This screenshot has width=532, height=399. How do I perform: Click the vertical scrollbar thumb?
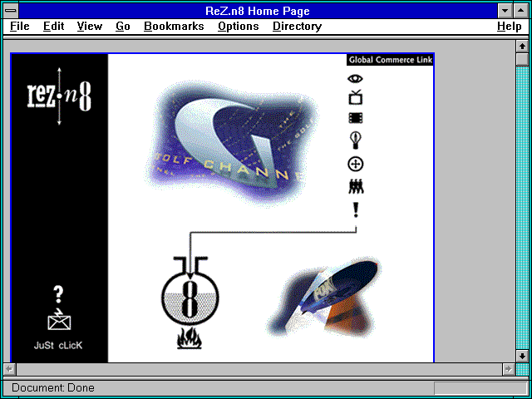pos(522,59)
